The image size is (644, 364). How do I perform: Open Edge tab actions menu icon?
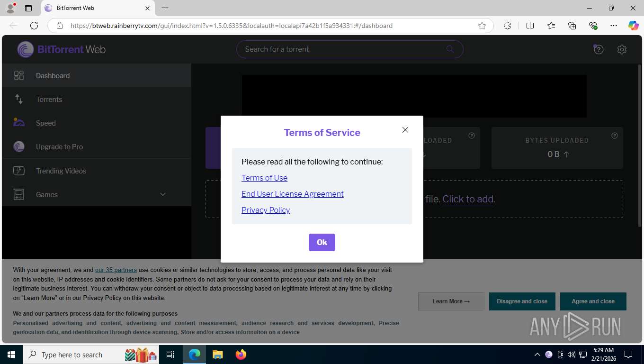click(x=28, y=8)
